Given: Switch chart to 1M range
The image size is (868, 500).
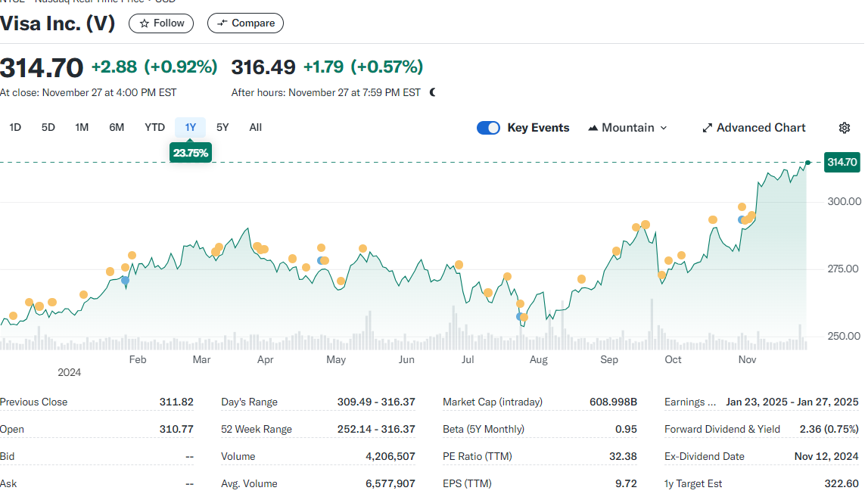Looking at the screenshot, I should click(x=82, y=127).
